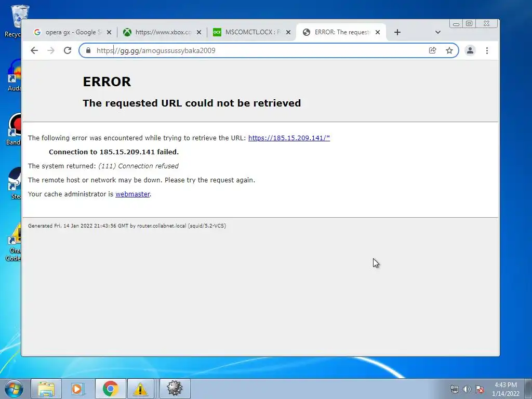Image resolution: width=532 pixels, height=399 pixels.
Task: Click the ERROR heading text
Action: click(x=107, y=82)
